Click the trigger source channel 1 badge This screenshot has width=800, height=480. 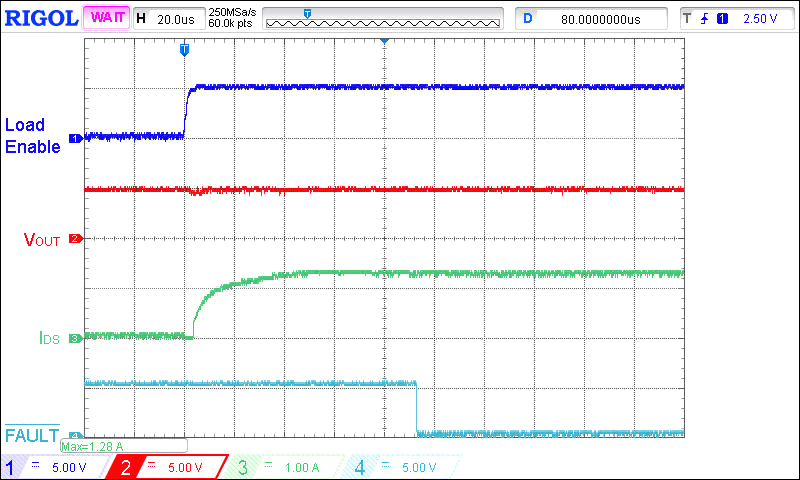coord(722,19)
